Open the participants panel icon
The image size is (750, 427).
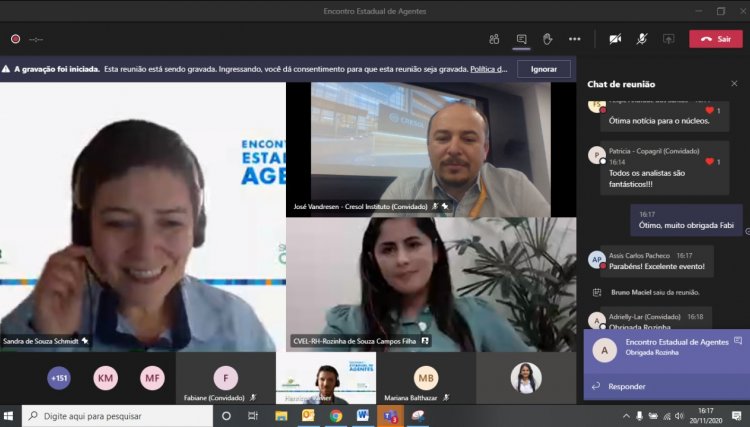click(494, 39)
